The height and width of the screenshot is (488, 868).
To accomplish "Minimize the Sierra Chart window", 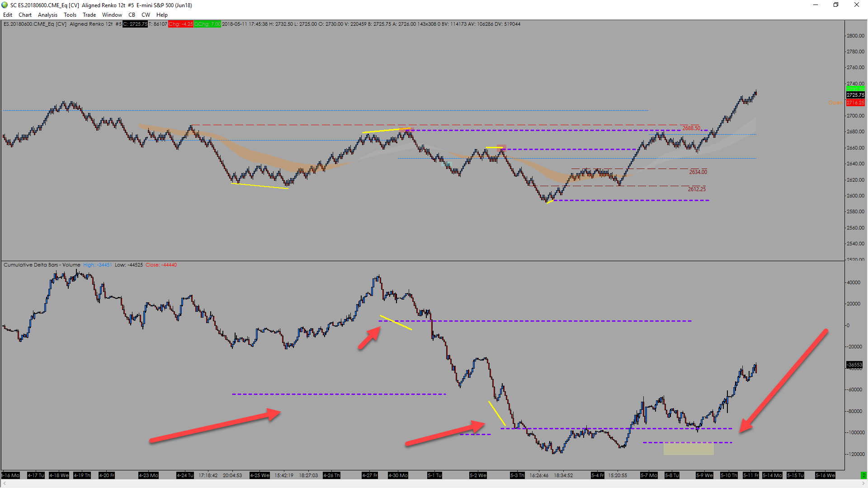I will [816, 5].
